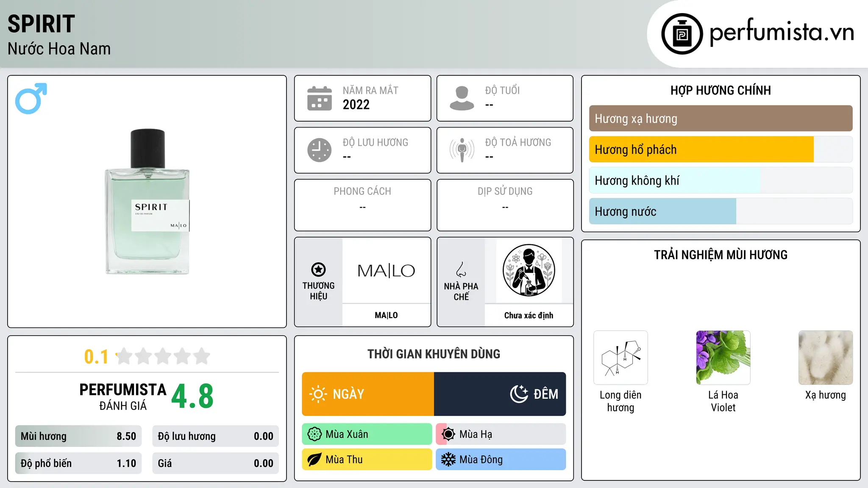Click the Đêm nighttime segment
868x488 pixels.
pyautogui.click(x=500, y=394)
